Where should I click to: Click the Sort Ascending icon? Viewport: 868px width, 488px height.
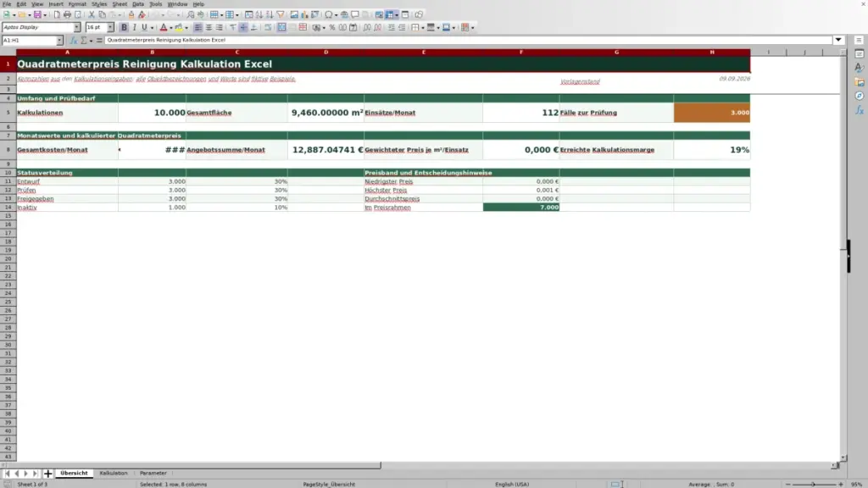[259, 15]
